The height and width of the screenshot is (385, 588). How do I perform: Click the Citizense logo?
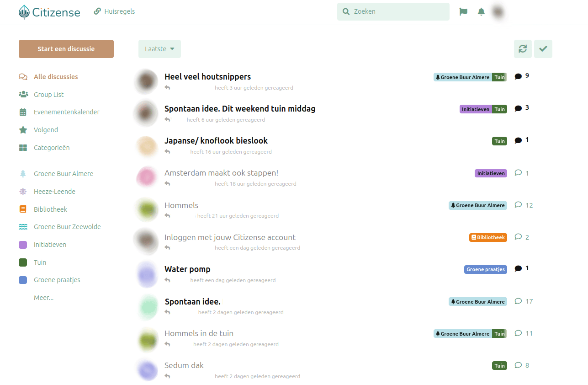click(49, 12)
